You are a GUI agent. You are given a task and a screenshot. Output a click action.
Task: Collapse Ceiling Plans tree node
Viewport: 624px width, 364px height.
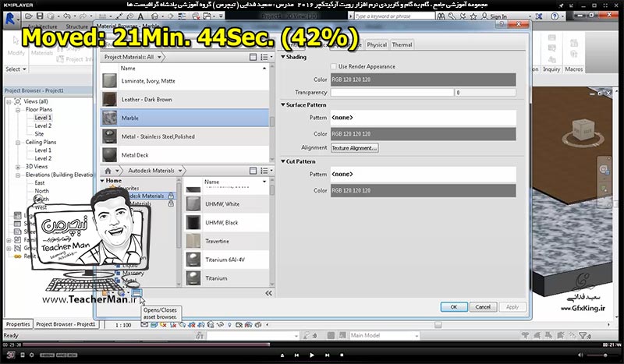(18, 143)
